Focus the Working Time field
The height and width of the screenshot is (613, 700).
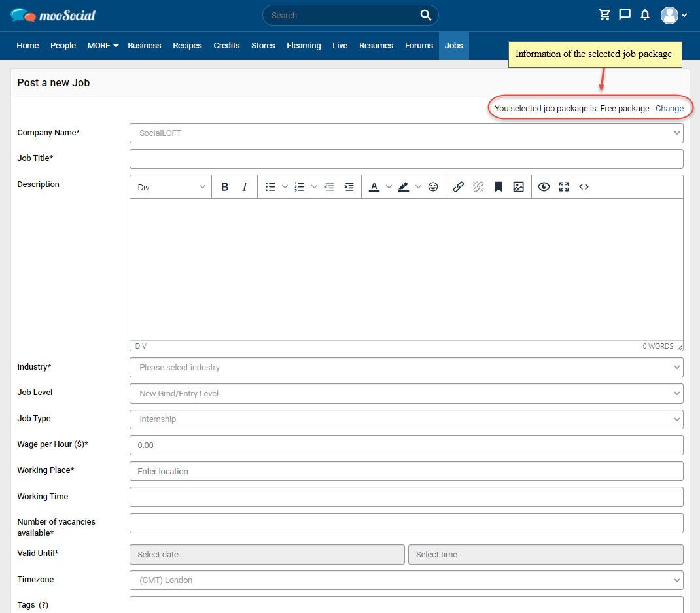(x=406, y=497)
